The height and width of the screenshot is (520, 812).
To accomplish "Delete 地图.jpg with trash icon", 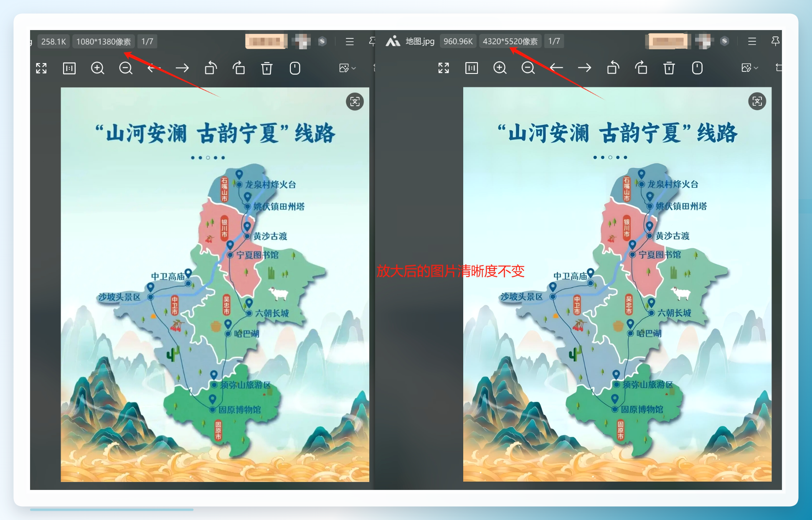I will (669, 68).
